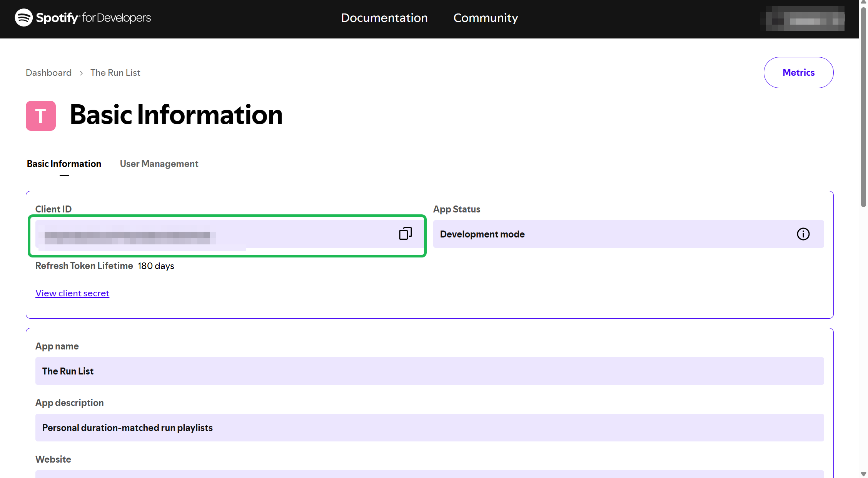Click the 180 days token lifetime text
Image resolution: width=868 pixels, height=478 pixels.
(156, 266)
